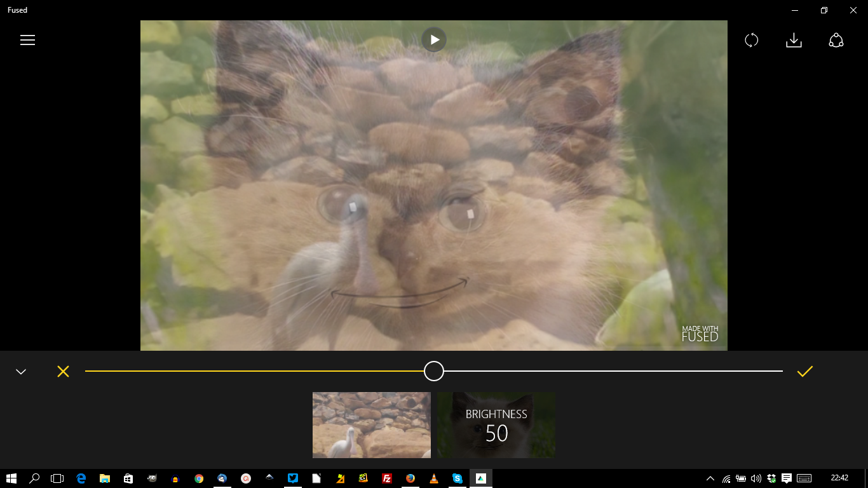This screenshot has width=868, height=488.
Task: Play the fused video preview
Action: click(434, 39)
